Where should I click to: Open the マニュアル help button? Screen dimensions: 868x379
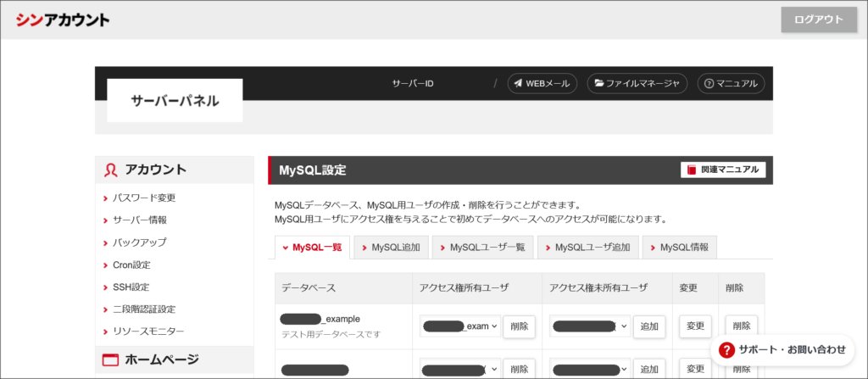pyautogui.click(x=731, y=84)
